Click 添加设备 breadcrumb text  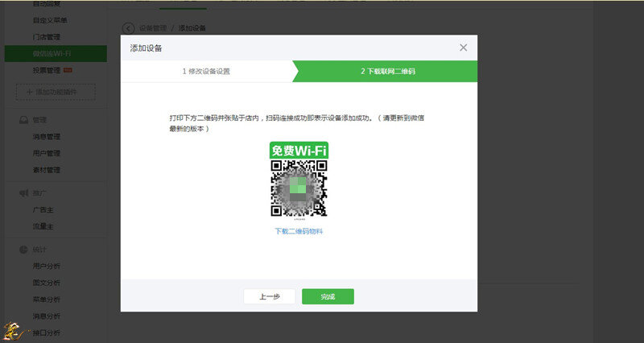click(192, 28)
